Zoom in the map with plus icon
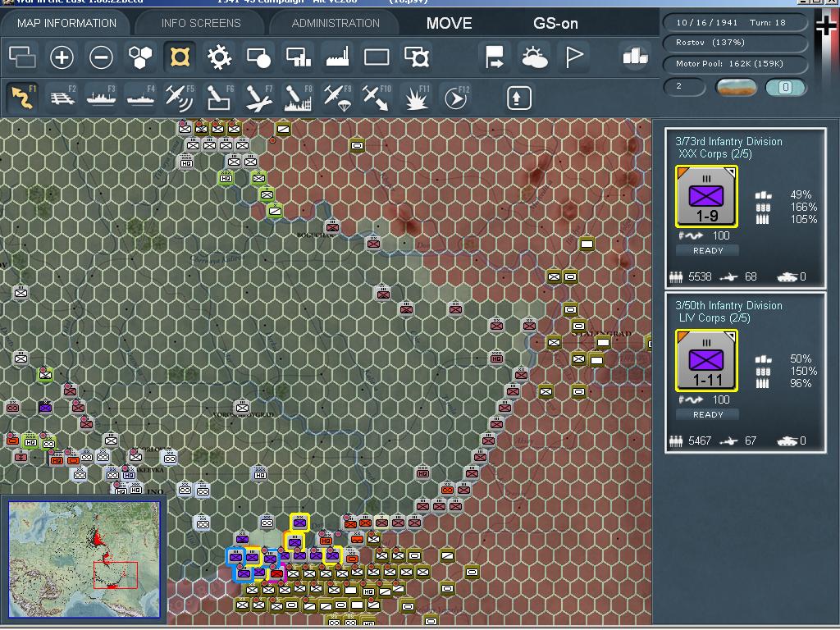The image size is (840, 630). point(62,57)
